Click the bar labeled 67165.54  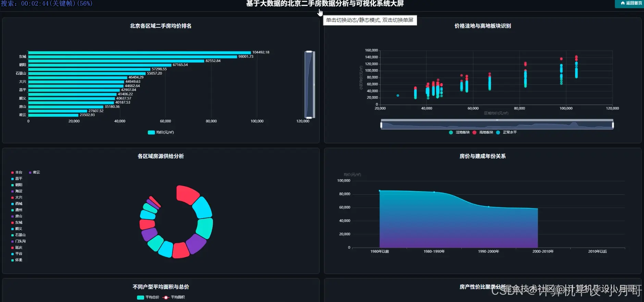tap(100, 65)
